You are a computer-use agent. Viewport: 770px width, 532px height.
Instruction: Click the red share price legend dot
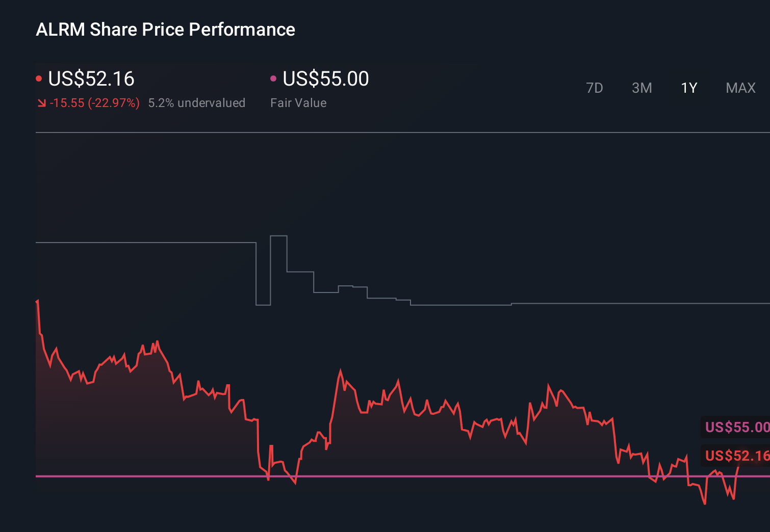point(39,78)
